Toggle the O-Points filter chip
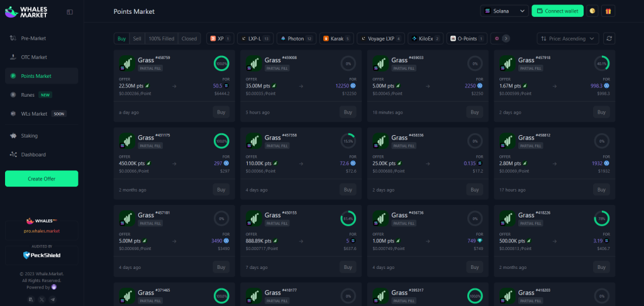The image size is (644, 306). pos(467,38)
